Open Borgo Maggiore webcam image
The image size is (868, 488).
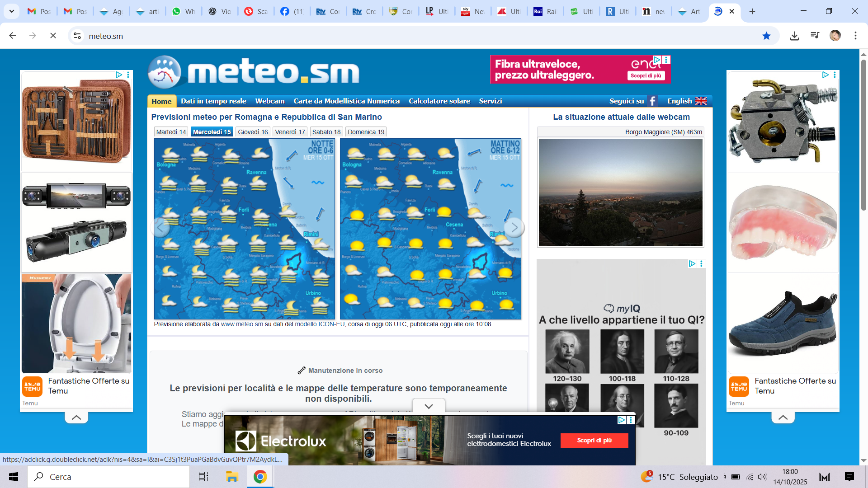click(620, 192)
